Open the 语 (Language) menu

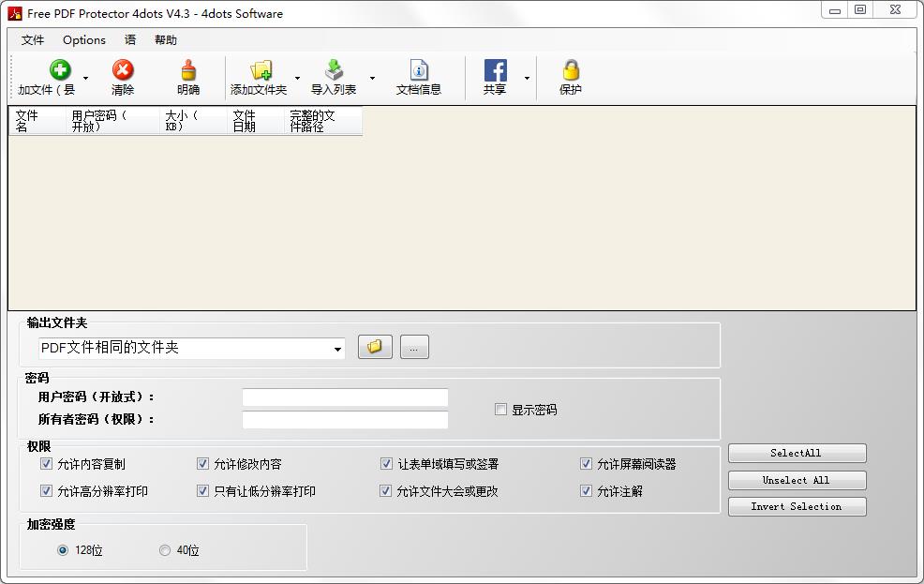pos(130,40)
